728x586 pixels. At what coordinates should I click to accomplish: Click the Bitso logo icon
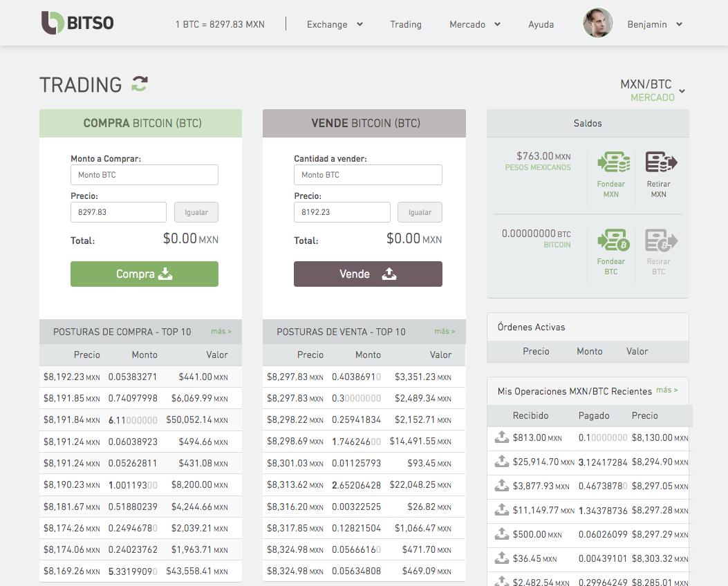[53, 23]
